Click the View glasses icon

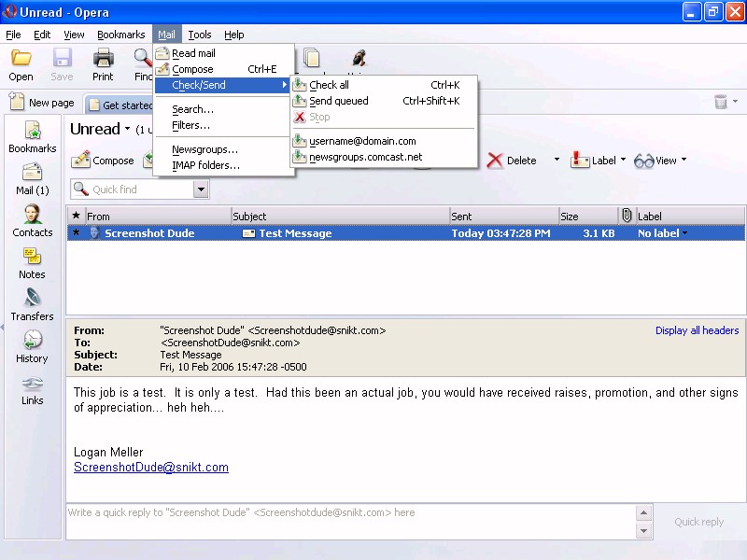coord(643,161)
